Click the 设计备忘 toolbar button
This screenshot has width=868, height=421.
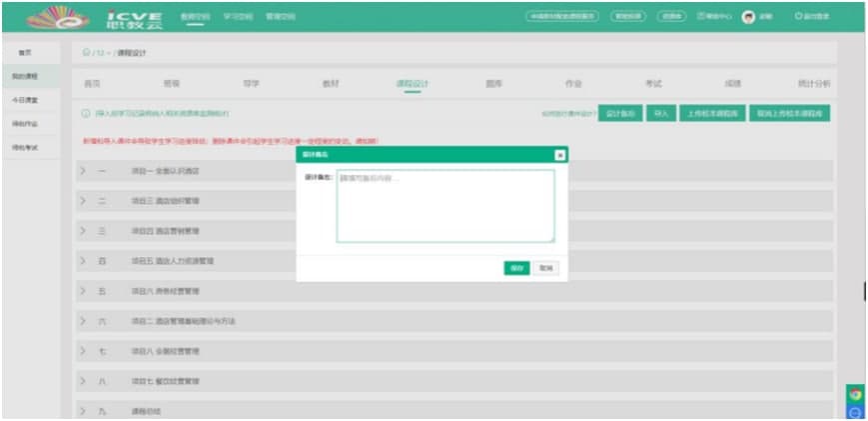click(620, 114)
